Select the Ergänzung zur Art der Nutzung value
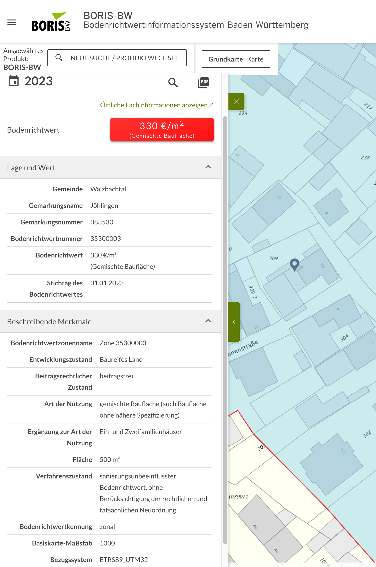Screen dimensions: 376x567 pyautogui.click(x=140, y=432)
